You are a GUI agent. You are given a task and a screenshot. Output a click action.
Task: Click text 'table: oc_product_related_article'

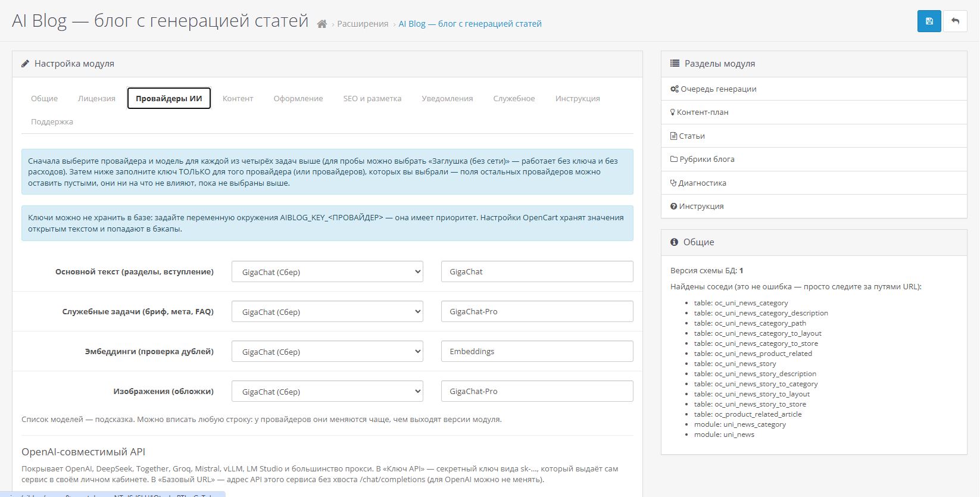pyautogui.click(x=748, y=414)
